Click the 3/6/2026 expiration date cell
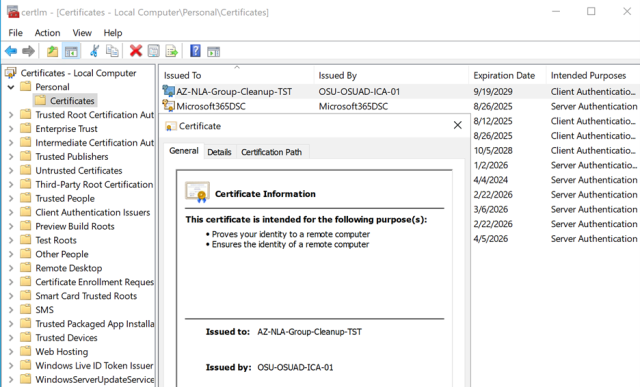Viewport: 640px width, 387px height. [490, 209]
